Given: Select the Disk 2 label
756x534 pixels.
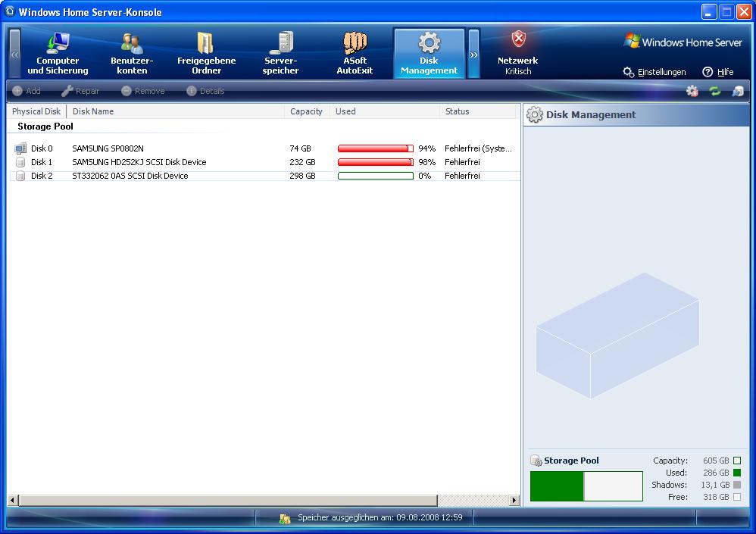Looking at the screenshot, I should (x=42, y=176).
